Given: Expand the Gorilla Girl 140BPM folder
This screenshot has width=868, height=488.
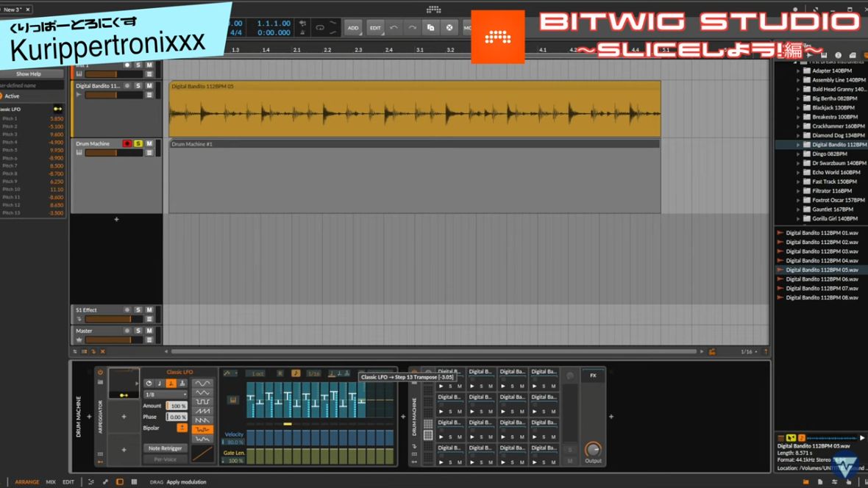Looking at the screenshot, I should [x=798, y=218].
